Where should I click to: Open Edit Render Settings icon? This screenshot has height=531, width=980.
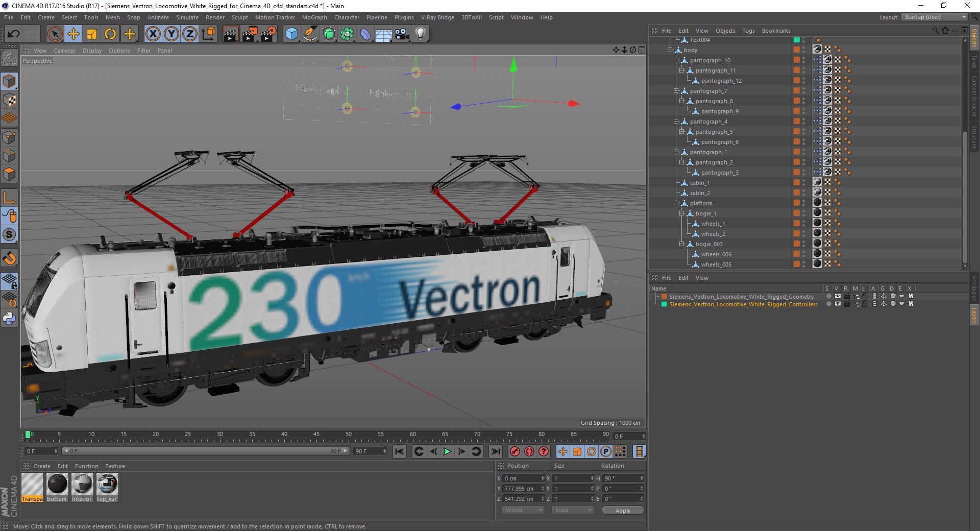pos(268,34)
